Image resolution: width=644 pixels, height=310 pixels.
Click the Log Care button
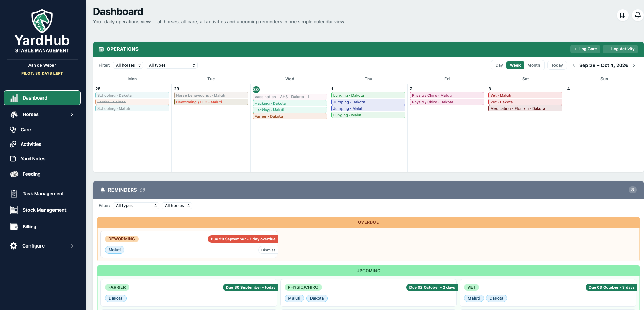coord(585,49)
